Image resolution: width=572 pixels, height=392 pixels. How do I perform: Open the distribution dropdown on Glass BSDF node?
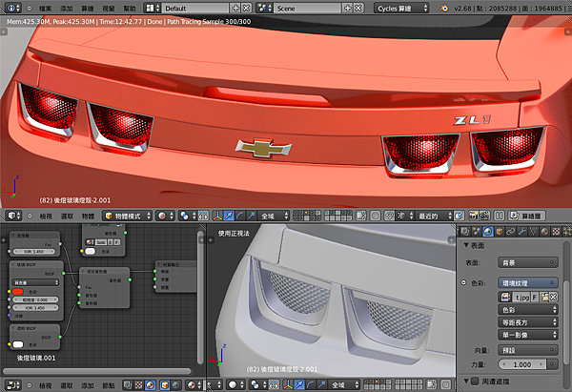(36, 282)
